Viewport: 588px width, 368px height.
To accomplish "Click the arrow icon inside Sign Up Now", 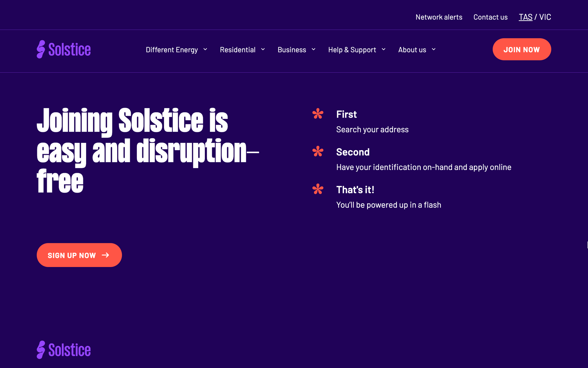I will [x=106, y=255].
